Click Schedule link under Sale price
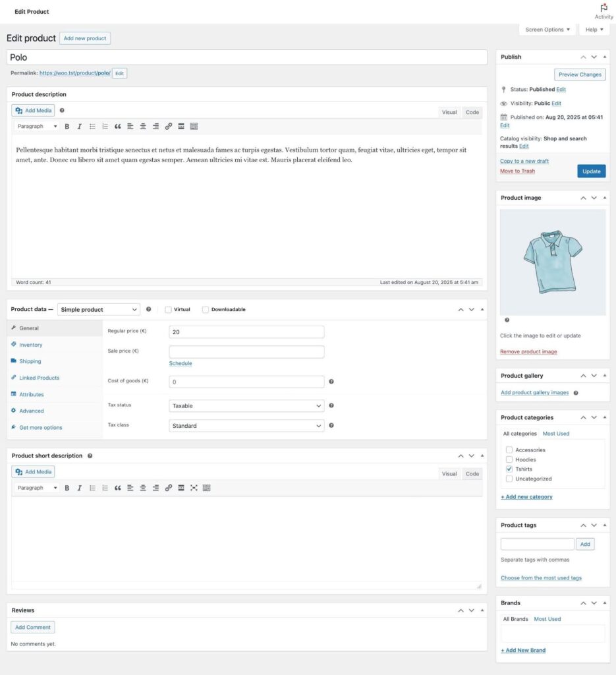 (181, 363)
